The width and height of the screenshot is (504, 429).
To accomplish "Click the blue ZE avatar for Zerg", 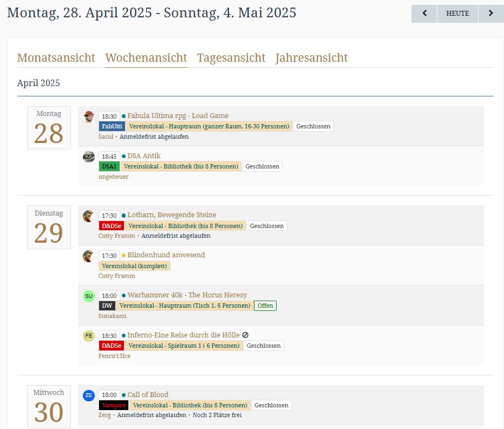I will click(x=88, y=395).
